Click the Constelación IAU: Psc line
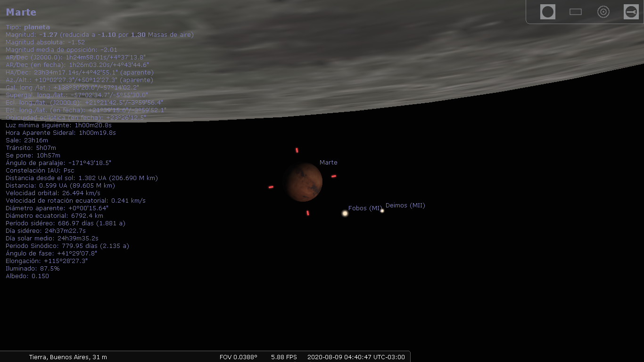The image size is (644, 362). 40,171
